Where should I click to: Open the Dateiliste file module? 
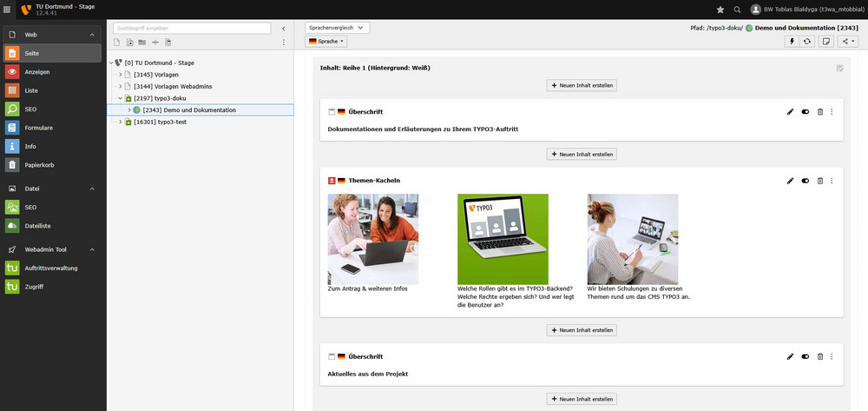(x=38, y=226)
